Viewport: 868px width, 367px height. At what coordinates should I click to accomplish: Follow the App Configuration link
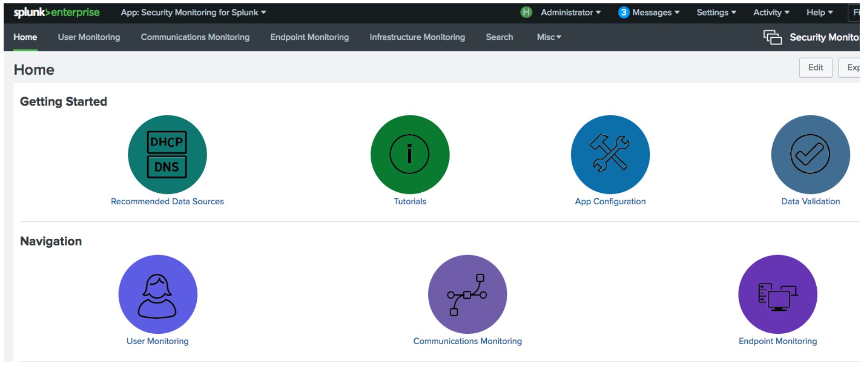click(x=610, y=202)
